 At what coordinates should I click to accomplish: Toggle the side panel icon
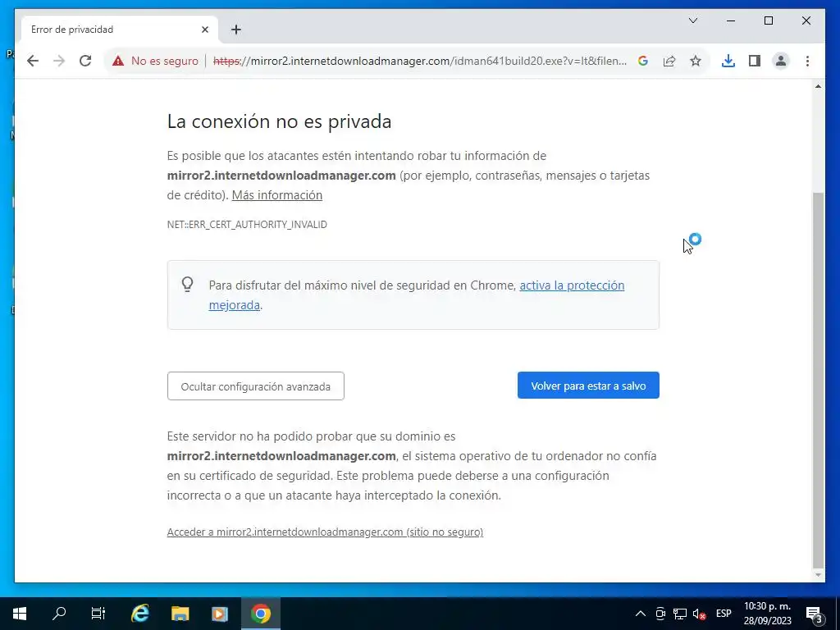coord(755,61)
